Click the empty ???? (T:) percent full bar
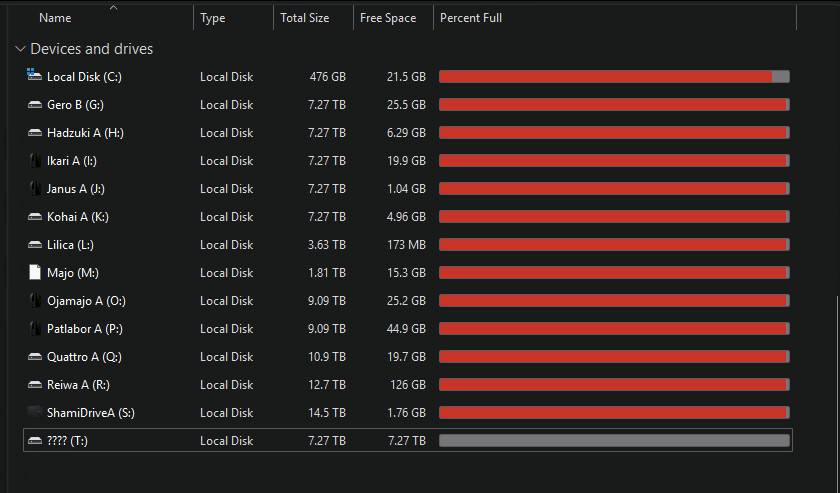The height and width of the screenshot is (493, 840). [614, 440]
